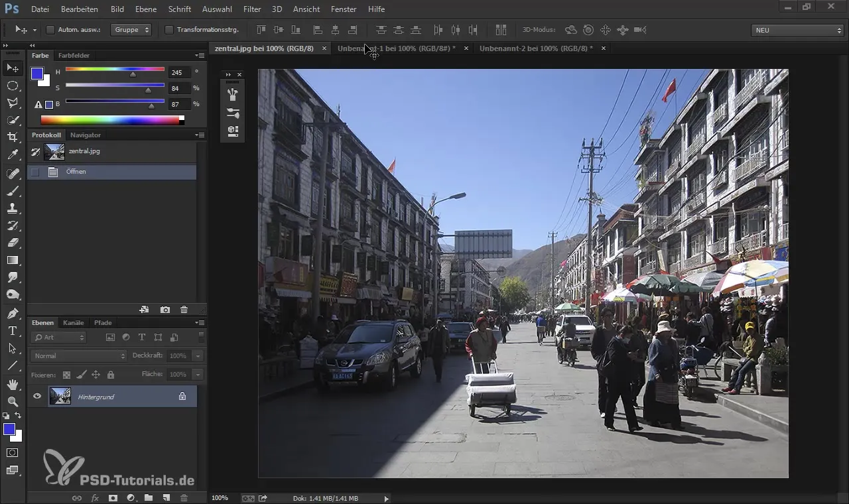Open the Fläche fill dropdown arrow
Screen dimensions: 849x504
[198, 375]
